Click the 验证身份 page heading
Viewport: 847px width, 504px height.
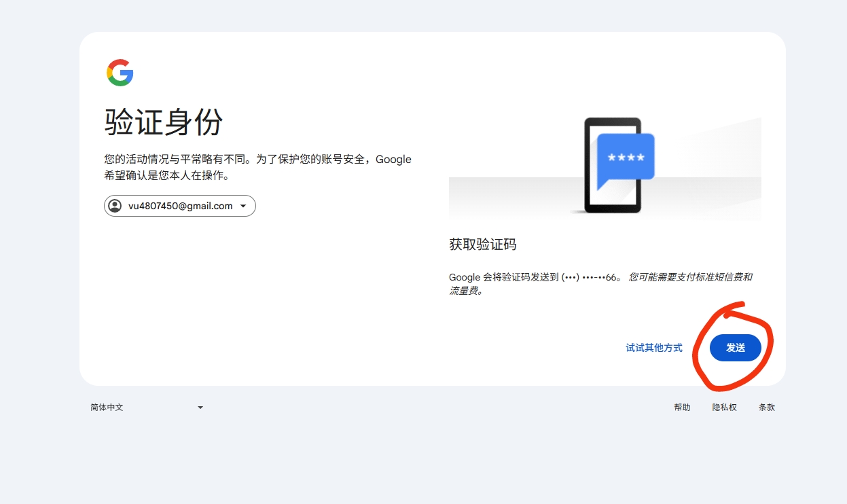(x=164, y=123)
